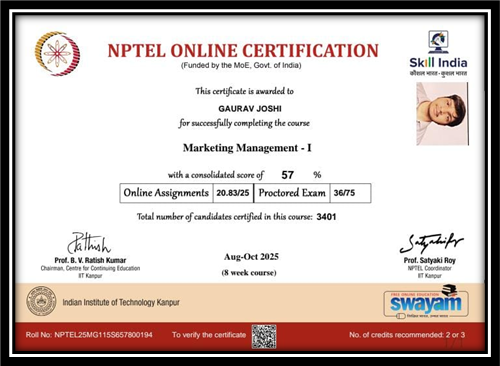Click the Proctored Exam table cell

(x=292, y=193)
